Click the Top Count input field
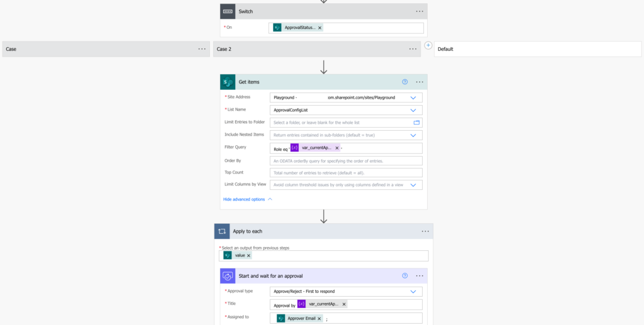This screenshot has width=644, height=325. click(x=346, y=173)
